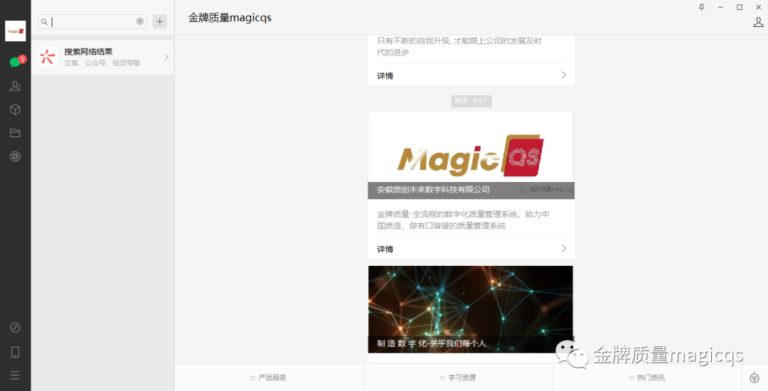Open the Moments aperture icon
Screen dimensions: 768x391
15,156
